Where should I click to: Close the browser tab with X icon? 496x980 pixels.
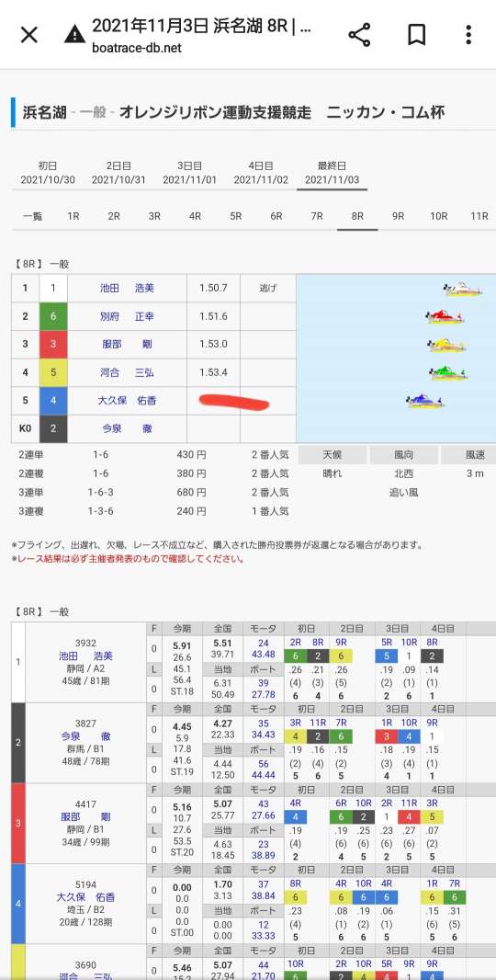pyautogui.click(x=29, y=35)
